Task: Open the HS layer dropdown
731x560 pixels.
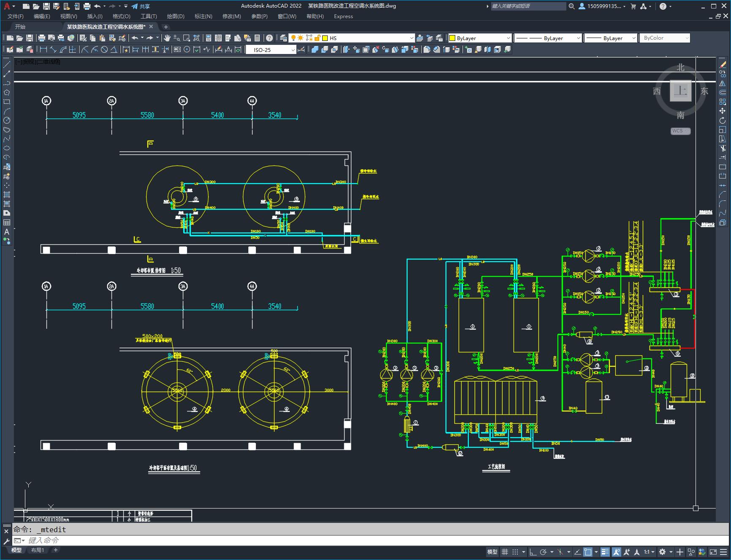Action: (x=411, y=38)
